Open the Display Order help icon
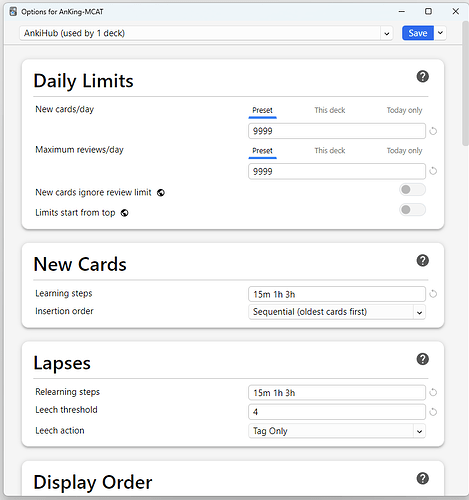 point(422,478)
